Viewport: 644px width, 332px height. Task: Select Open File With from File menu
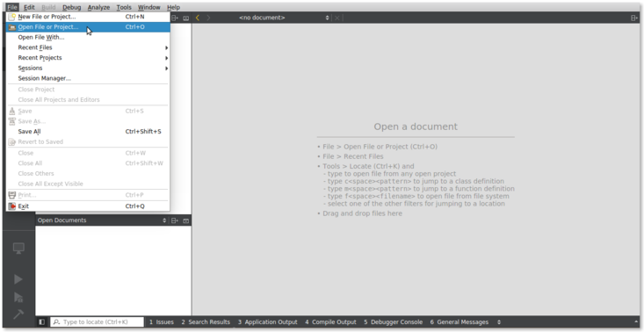[x=88, y=38]
